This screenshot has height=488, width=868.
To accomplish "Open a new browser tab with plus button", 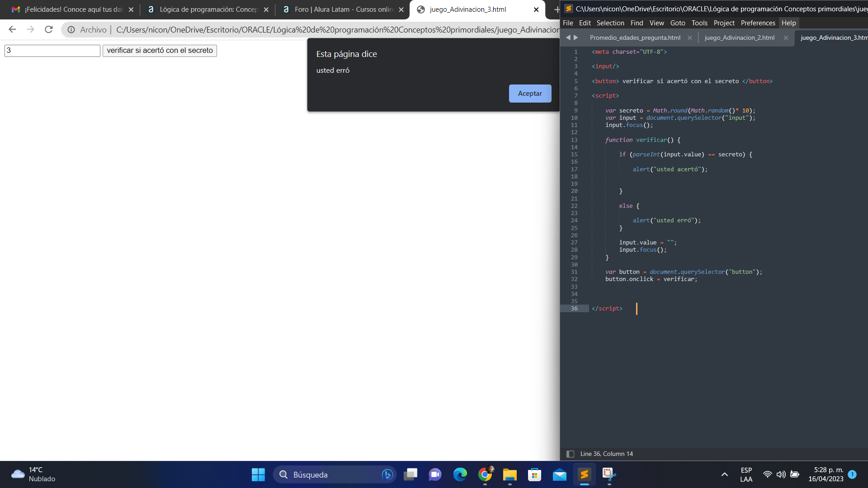I will click(557, 9).
